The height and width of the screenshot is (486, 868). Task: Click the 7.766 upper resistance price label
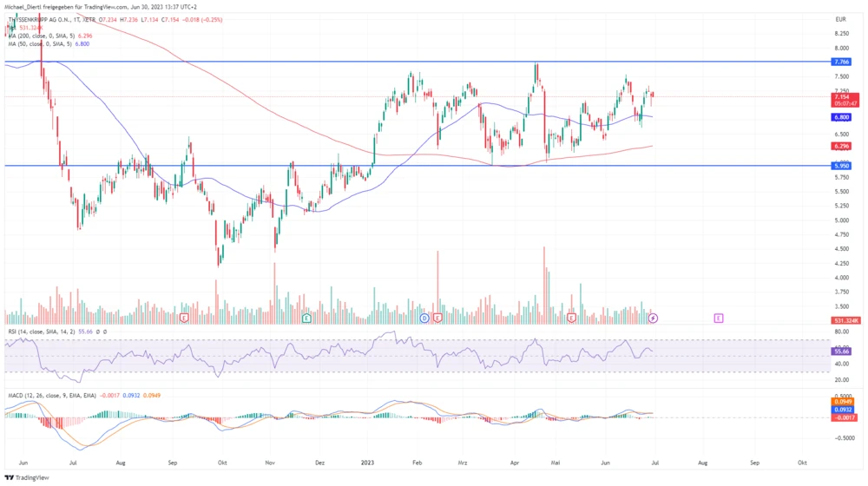click(841, 62)
